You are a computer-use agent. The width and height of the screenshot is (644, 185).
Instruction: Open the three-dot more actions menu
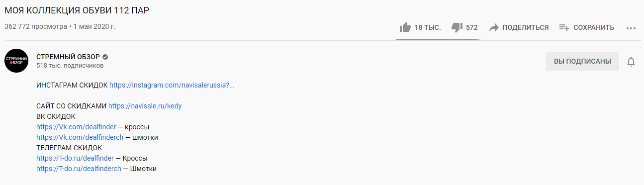pyautogui.click(x=631, y=28)
